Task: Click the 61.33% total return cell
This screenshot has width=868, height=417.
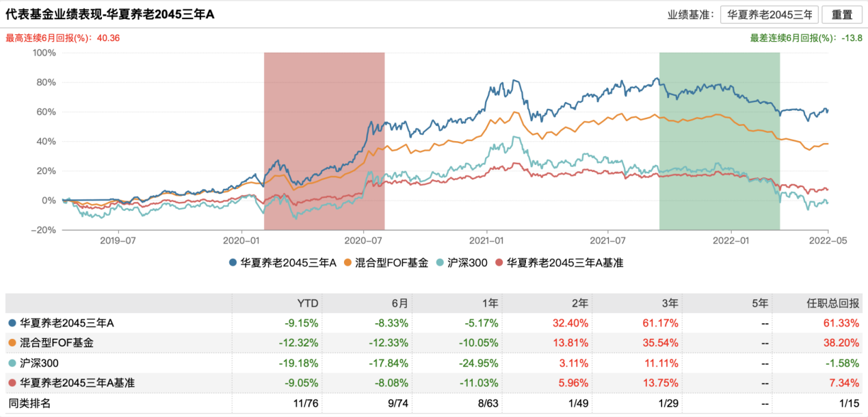Action: point(843,322)
